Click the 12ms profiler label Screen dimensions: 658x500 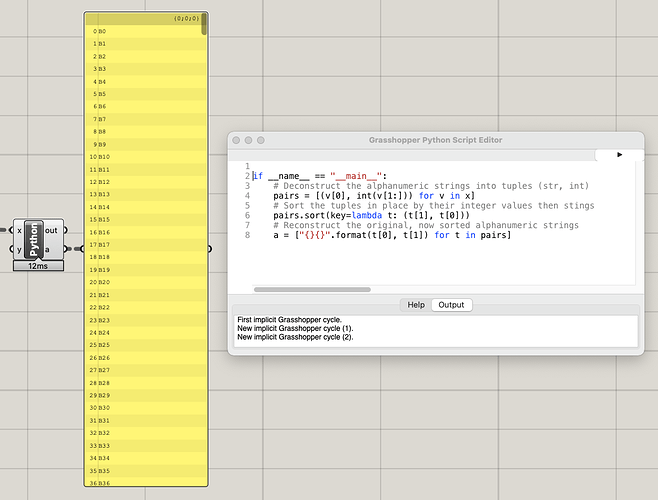tap(37, 266)
